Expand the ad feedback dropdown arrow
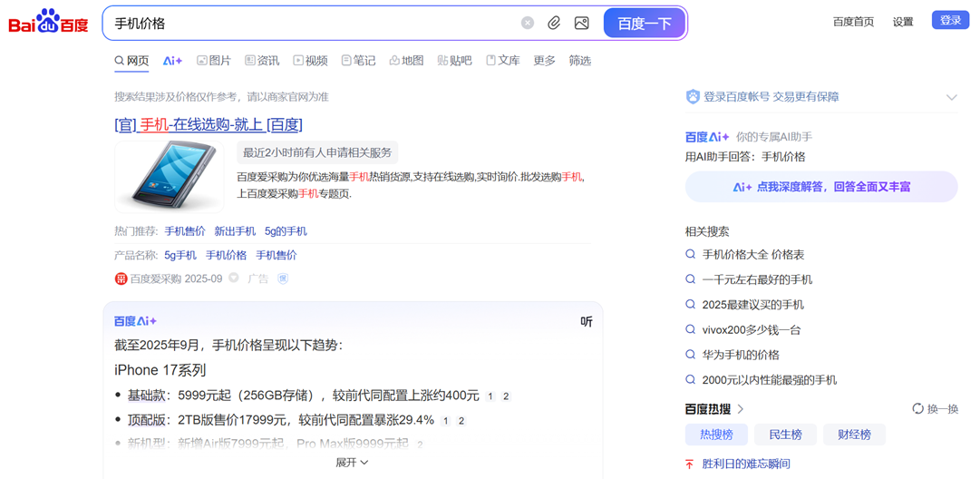This screenshot has width=980, height=479. click(x=234, y=279)
